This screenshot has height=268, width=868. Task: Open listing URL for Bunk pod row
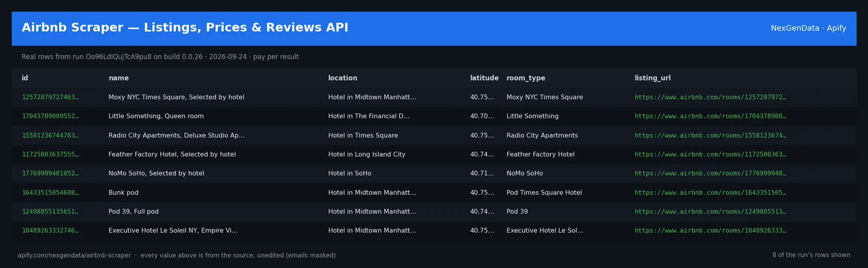[710, 192]
